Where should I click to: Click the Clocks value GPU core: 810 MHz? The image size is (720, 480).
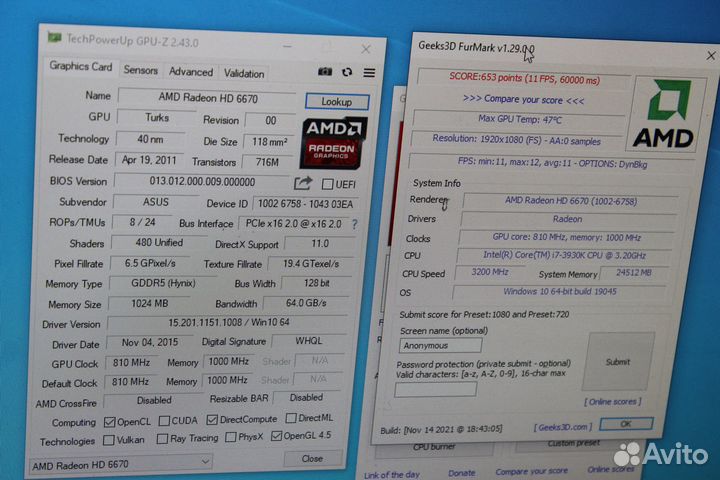(x=567, y=237)
